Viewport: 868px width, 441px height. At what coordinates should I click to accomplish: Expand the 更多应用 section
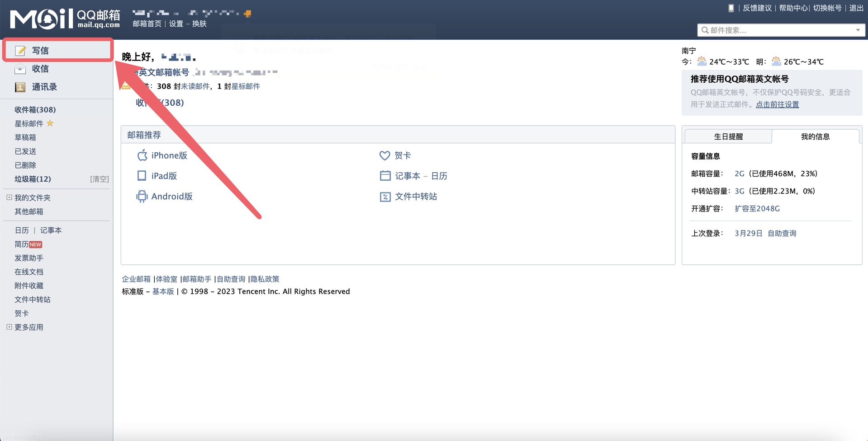click(x=8, y=327)
